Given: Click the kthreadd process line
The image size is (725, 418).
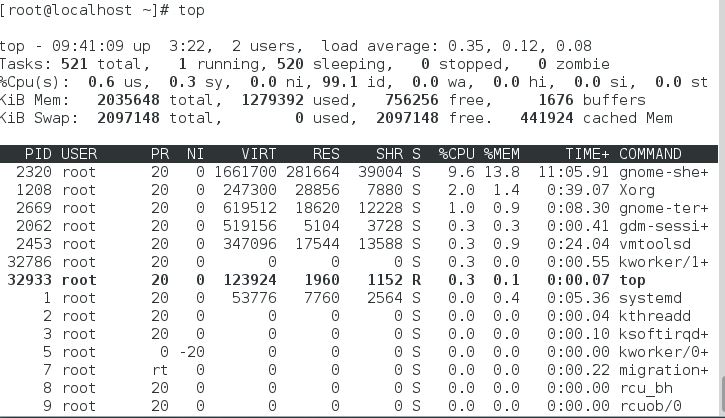Looking at the screenshot, I should (x=359, y=316).
